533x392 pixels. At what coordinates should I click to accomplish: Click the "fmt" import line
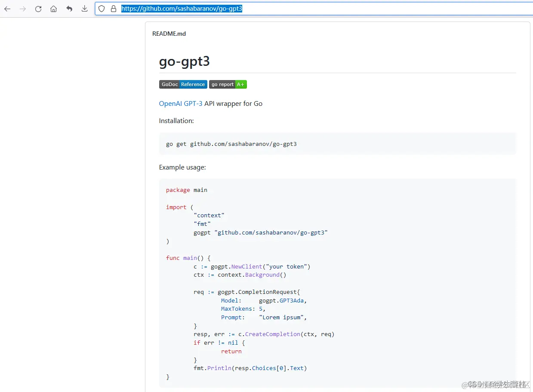click(202, 224)
